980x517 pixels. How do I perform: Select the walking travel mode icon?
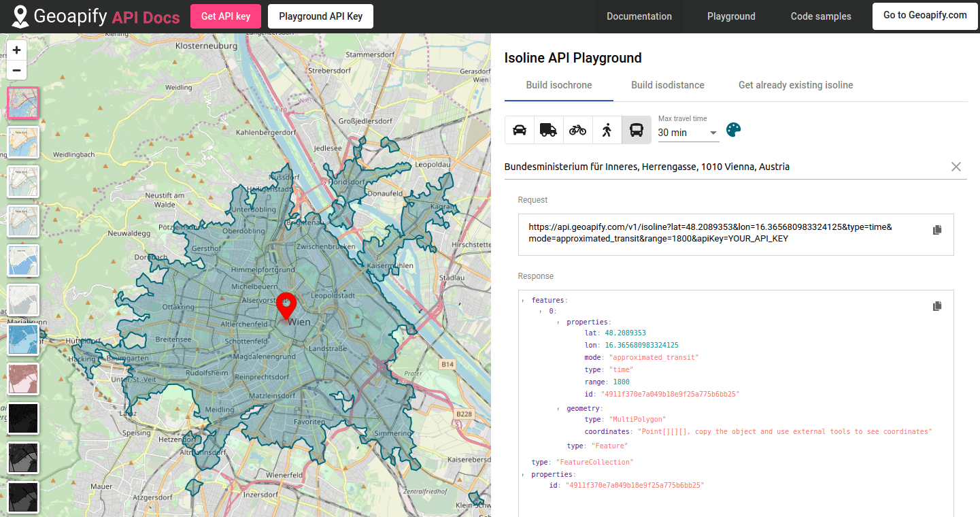coord(607,130)
